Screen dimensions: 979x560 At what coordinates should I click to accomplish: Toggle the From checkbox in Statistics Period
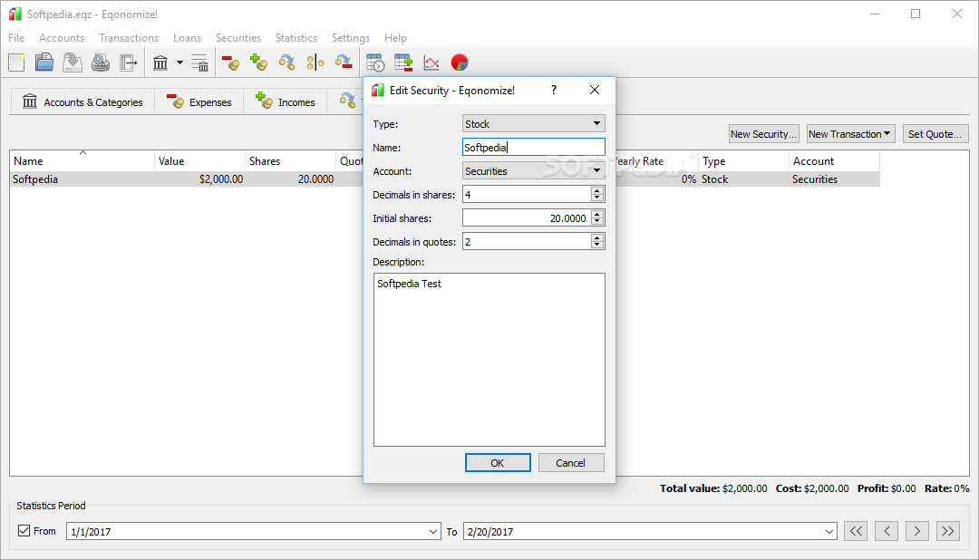point(24,531)
